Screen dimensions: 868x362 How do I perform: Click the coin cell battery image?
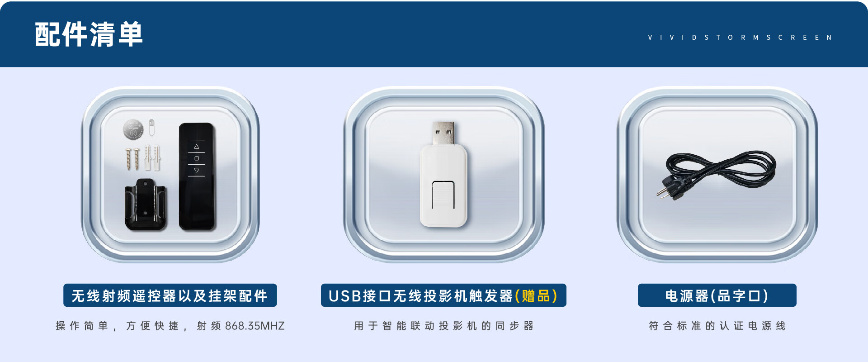tap(133, 130)
